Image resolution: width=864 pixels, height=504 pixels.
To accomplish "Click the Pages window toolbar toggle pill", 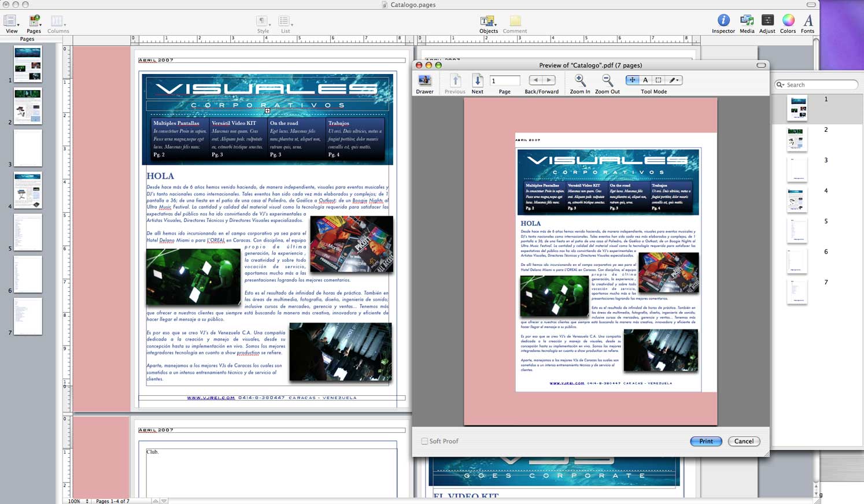I will tap(811, 5).
